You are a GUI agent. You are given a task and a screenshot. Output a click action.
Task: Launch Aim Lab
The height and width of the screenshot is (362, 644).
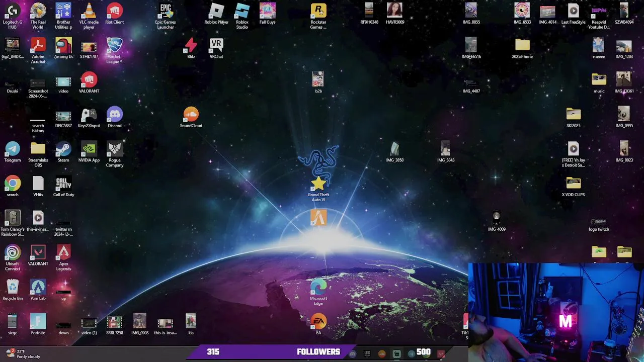(x=38, y=291)
